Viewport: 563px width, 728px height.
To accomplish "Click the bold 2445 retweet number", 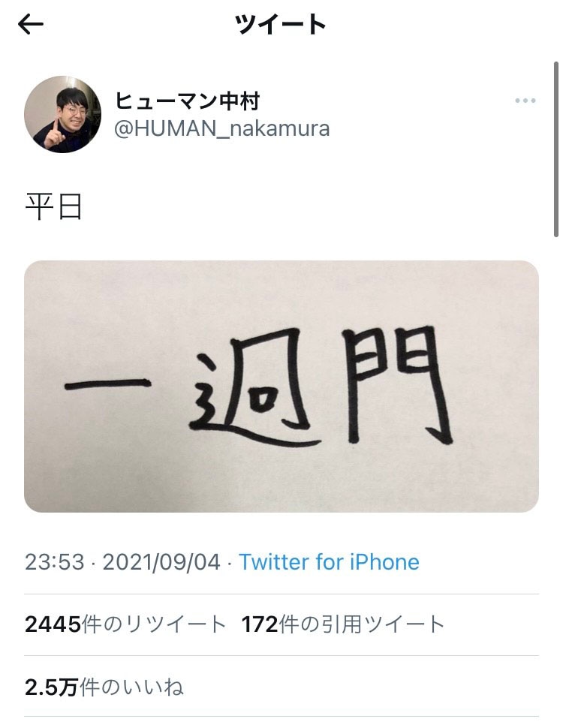I will click(52, 624).
